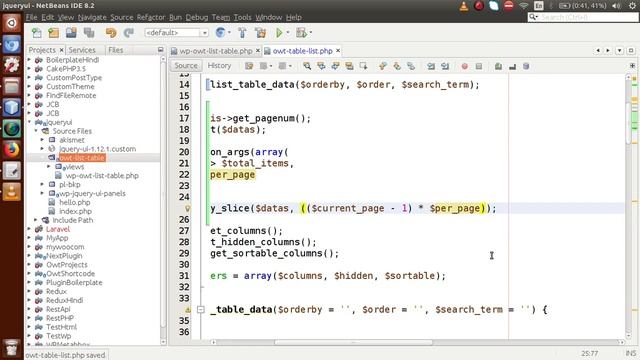This screenshot has height=360, width=640.
Task: Switch to the Files tab
Action: tap(116, 50)
